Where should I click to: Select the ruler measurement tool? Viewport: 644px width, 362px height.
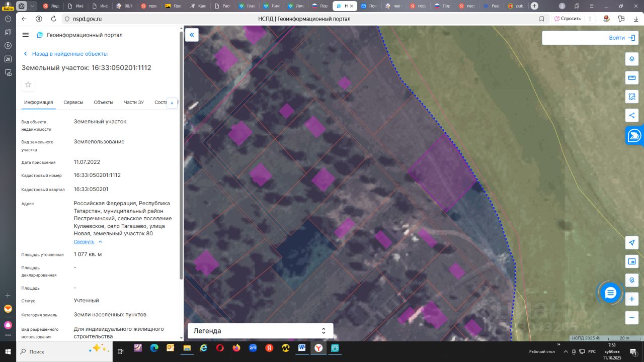pos(632,78)
